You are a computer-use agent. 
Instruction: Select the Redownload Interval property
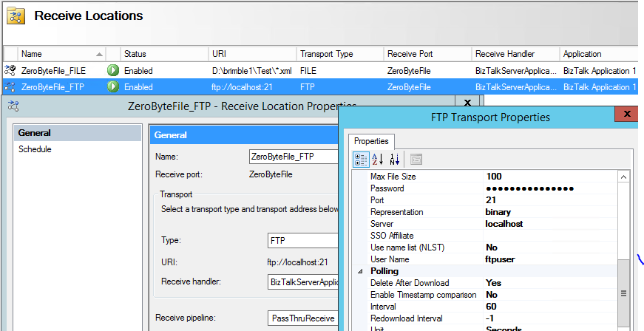407,318
